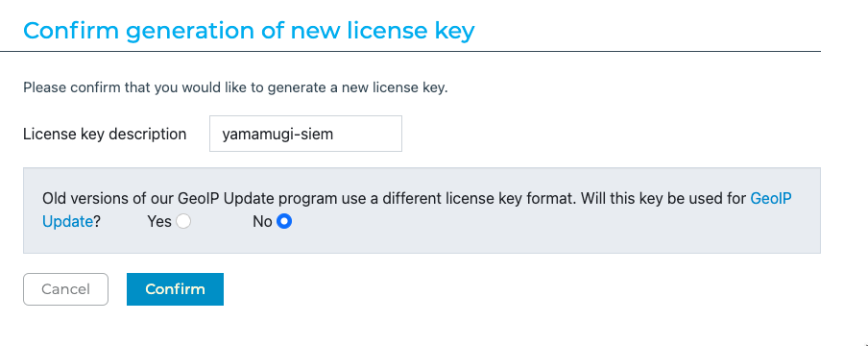Click the Cancel button

(x=65, y=289)
